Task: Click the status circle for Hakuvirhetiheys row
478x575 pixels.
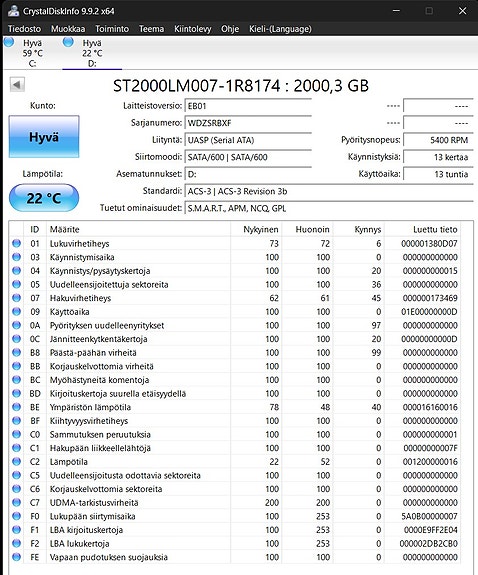Action: (x=16, y=298)
